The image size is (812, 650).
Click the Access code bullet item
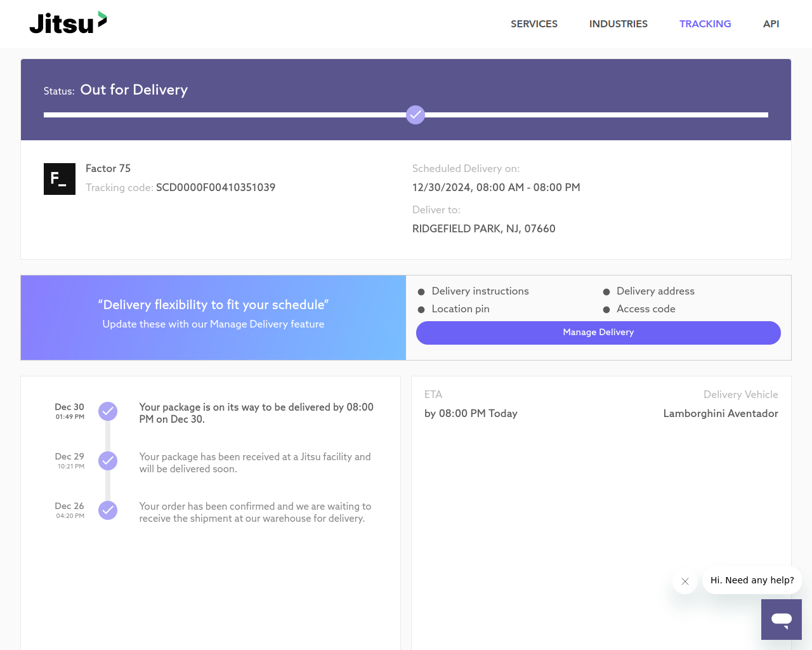646,308
